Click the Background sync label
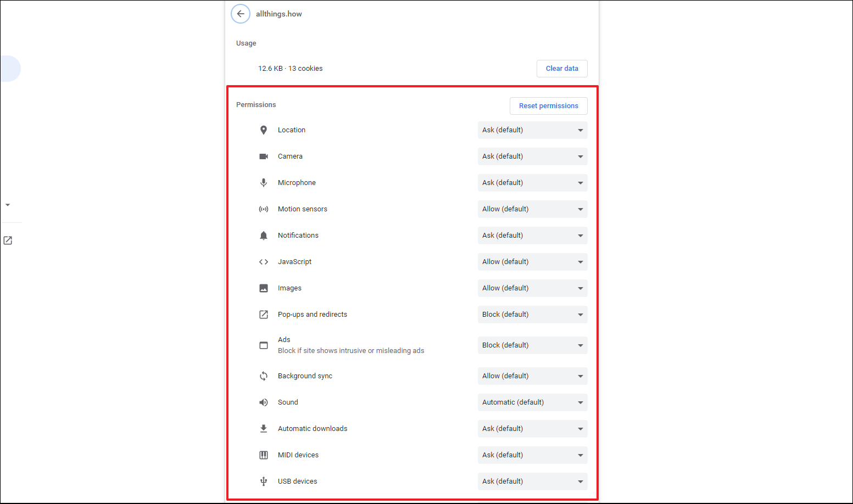Viewport: 853px width, 504px height. 305,376
